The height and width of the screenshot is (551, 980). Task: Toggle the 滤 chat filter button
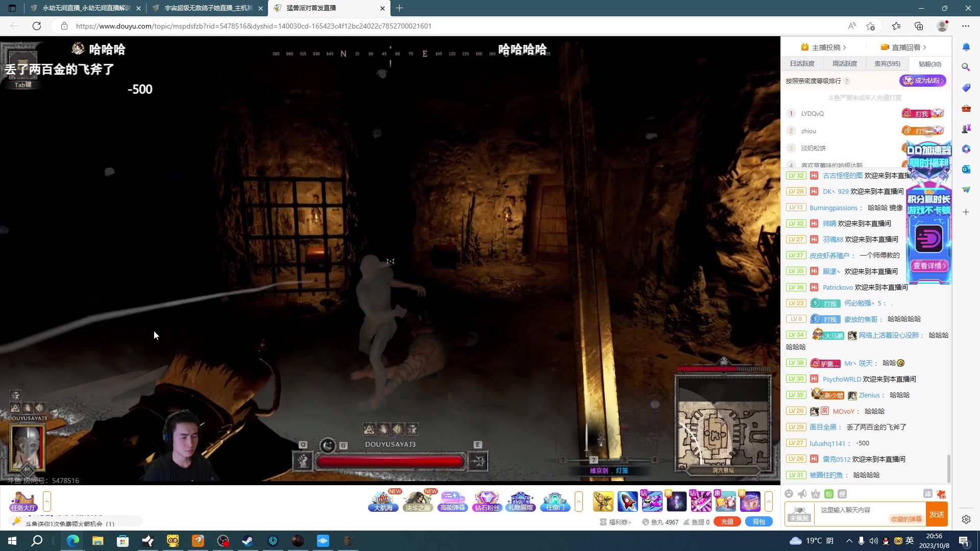(928, 493)
